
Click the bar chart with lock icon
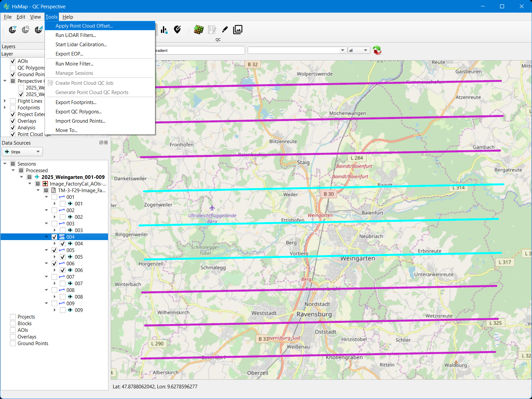(164, 30)
